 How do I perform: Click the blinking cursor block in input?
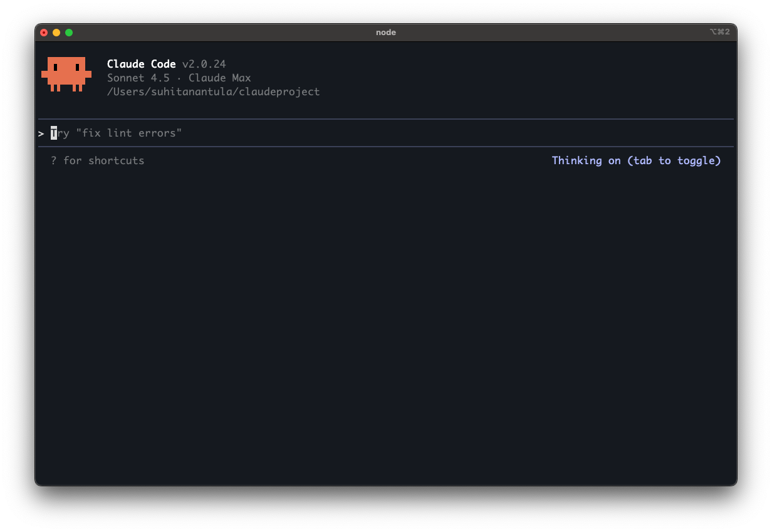click(x=53, y=132)
